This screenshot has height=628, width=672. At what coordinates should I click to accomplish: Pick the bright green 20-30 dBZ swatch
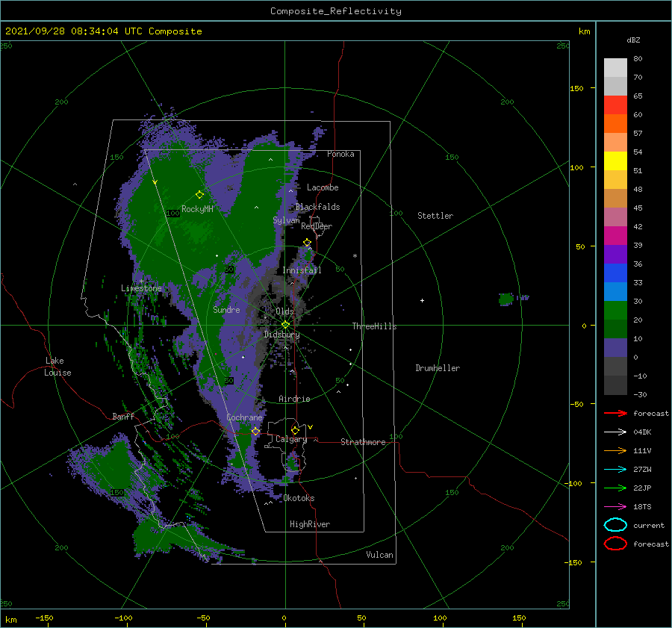[615, 310]
